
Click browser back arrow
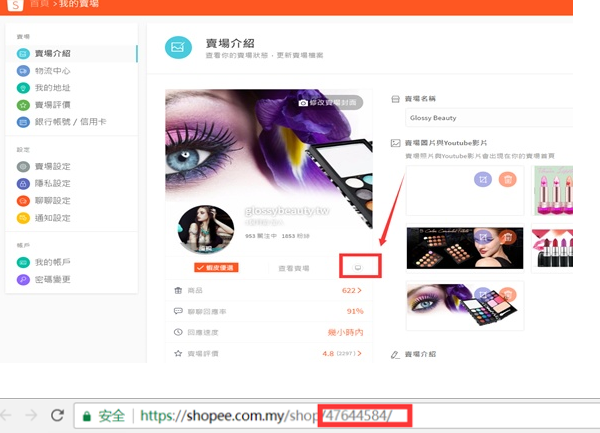pos(6,415)
